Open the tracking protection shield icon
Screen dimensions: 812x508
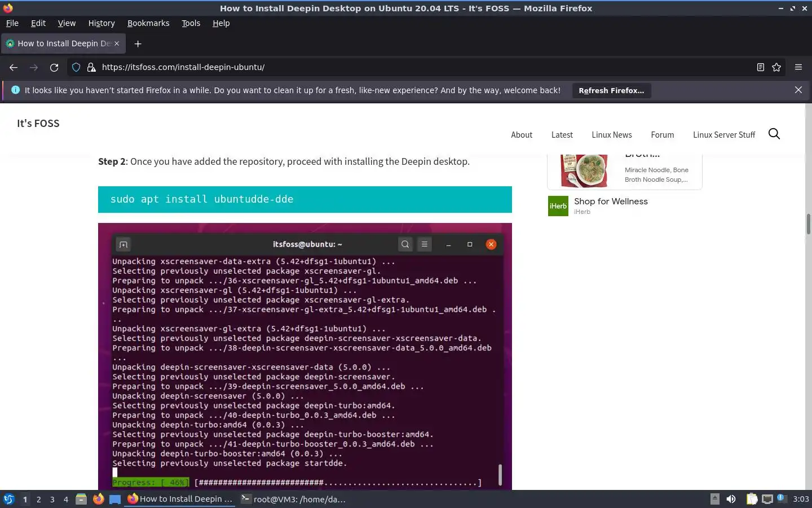76,67
